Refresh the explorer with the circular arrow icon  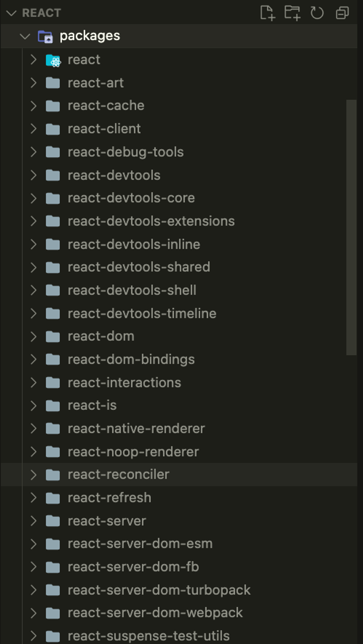coord(317,13)
